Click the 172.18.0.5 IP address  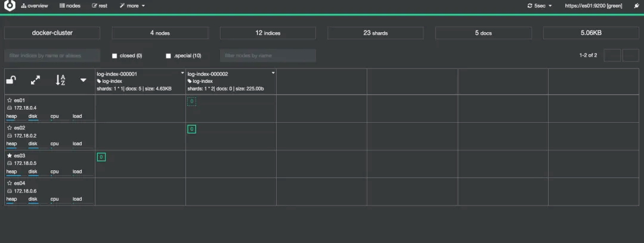pyautogui.click(x=26, y=163)
